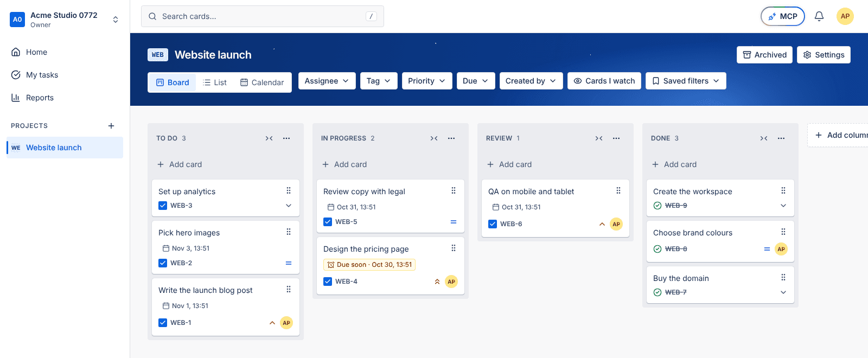
Task: Expand the low priority chevron on WEB-3
Action: point(289,206)
